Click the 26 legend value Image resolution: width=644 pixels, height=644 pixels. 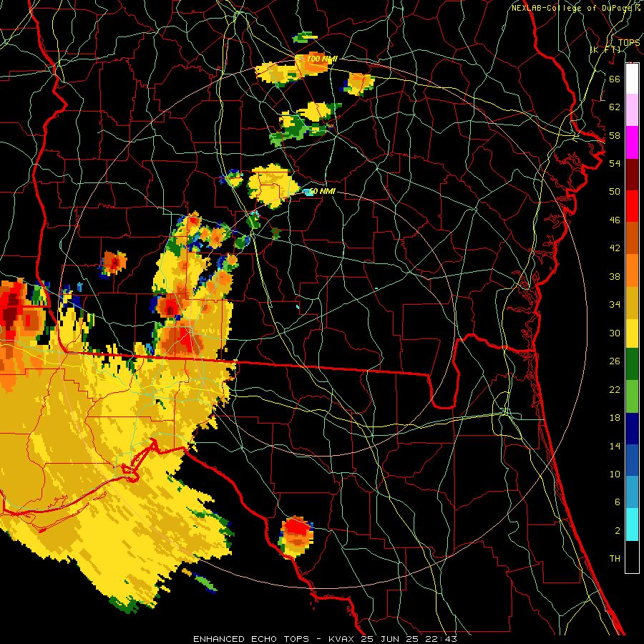click(x=615, y=361)
